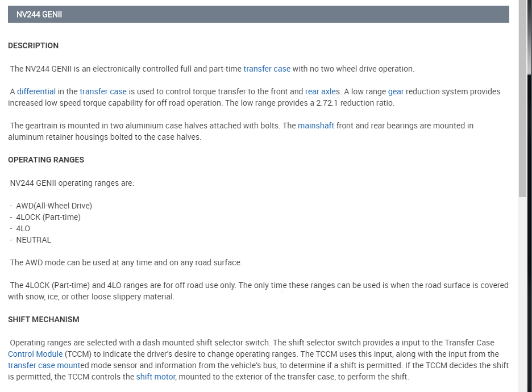Image resolution: width=532 pixels, height=392 pixels.
Task: Click the 4LO list entry
Action: [x=23, y=228]
